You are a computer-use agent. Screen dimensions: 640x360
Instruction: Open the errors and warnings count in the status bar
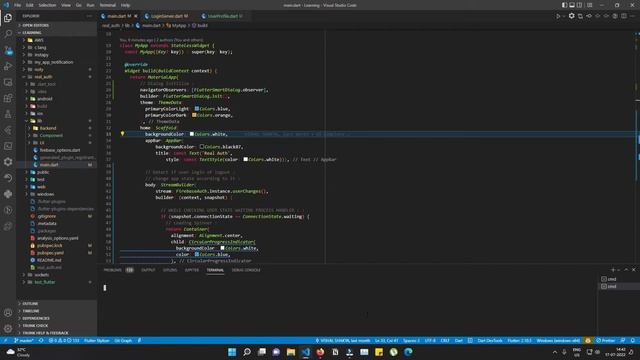pos(64,340)
